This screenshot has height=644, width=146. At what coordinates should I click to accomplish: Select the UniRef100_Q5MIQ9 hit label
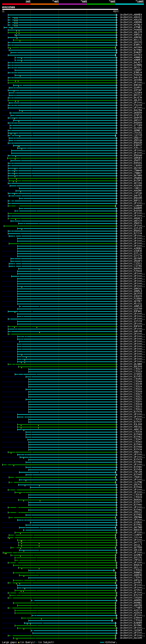pyautogui.click(x=131, y=140)
